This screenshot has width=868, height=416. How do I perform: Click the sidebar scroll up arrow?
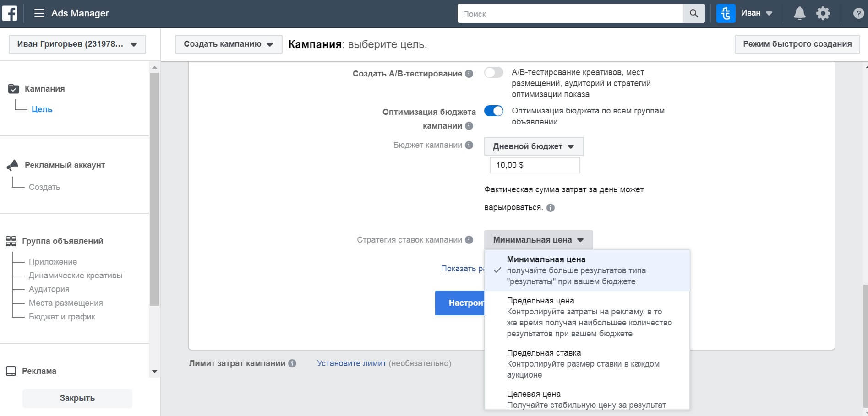point(154,67)
